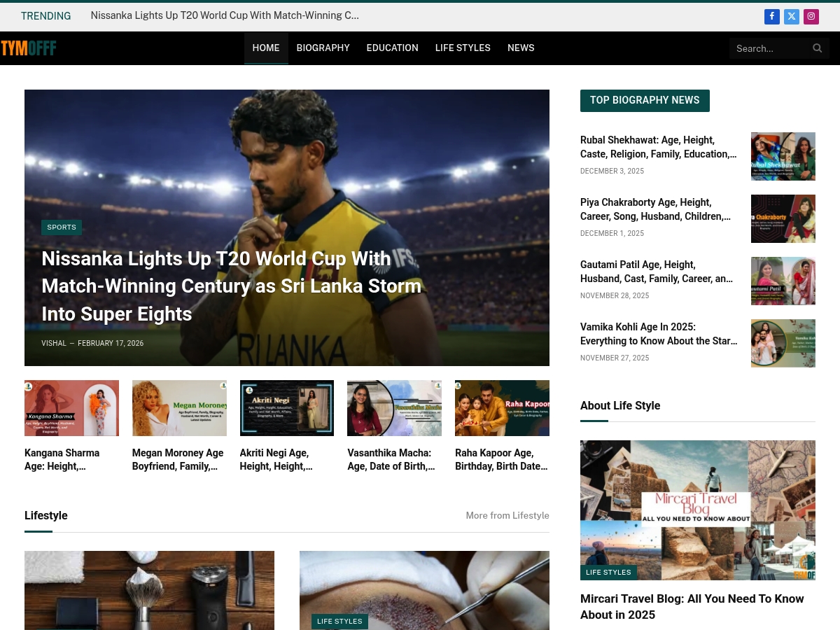
Task: Open the X (Twitter) social icon
Action: 792,16
